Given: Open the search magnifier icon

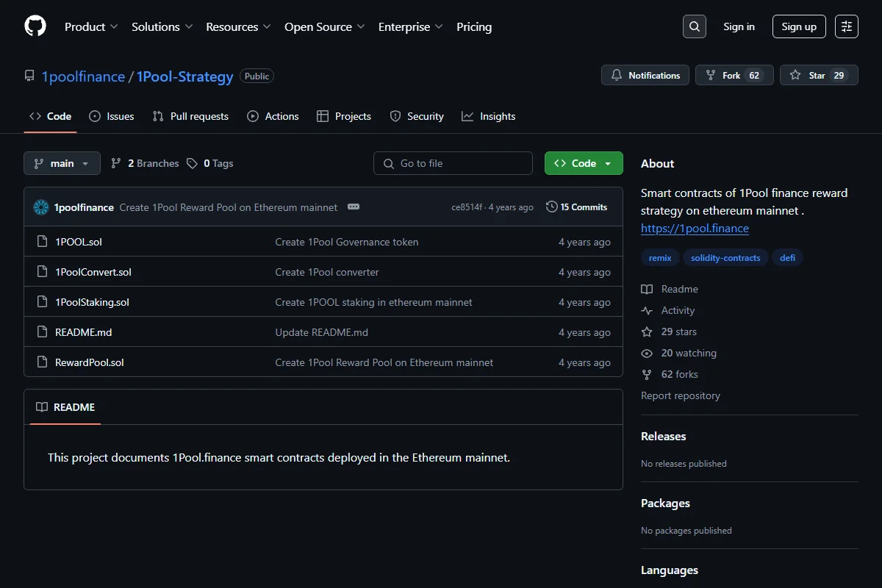Looking at the screenshot, I should tap(695, 26).
